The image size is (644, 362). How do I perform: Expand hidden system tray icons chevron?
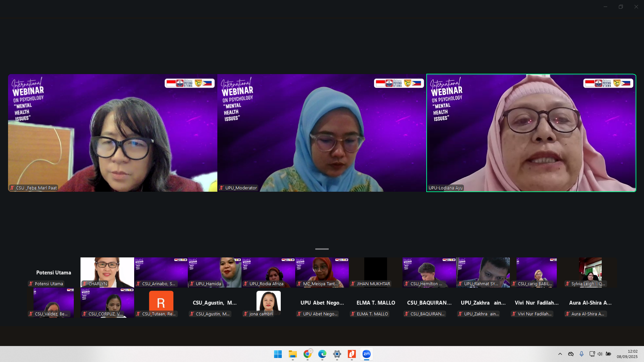click(560, 354)
